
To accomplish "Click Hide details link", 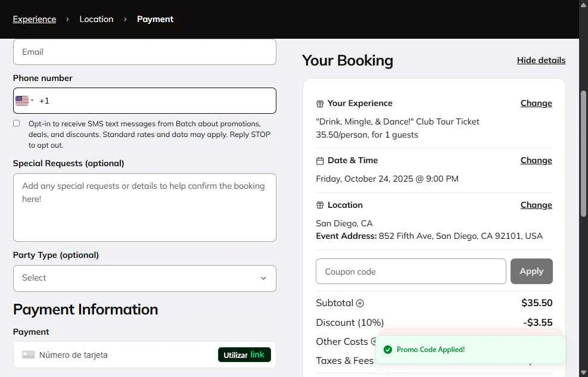I will pyautogui.click(x=541, y=60).
